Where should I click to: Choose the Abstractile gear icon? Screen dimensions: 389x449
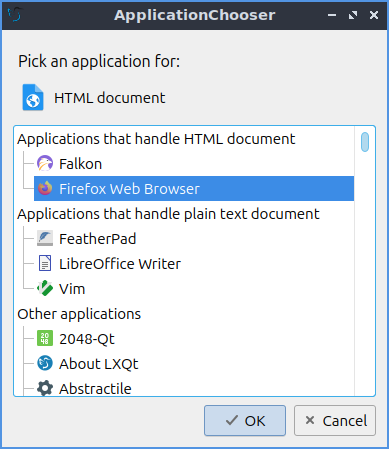point(45,388)
